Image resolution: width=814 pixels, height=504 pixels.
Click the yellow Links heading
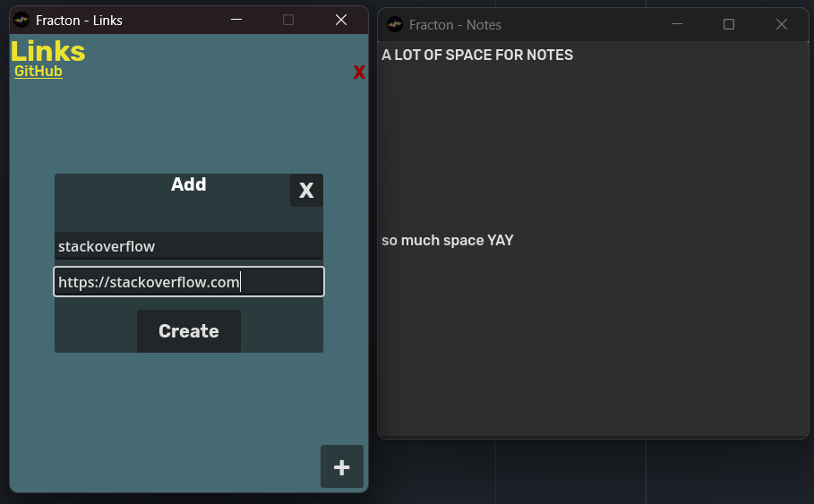[x=48, y=51]
